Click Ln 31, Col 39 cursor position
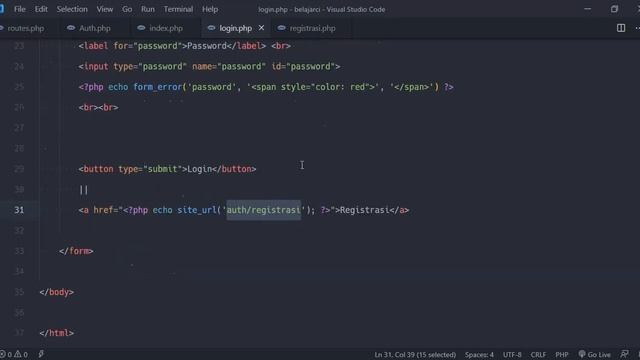Viewport: 640px width, 360px height. pyautogui.click(x=415, y=355)
